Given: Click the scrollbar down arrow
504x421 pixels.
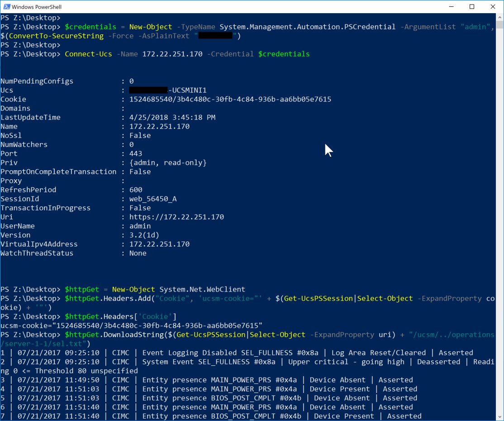Looking at the screenshot, I should click(500, 417).
